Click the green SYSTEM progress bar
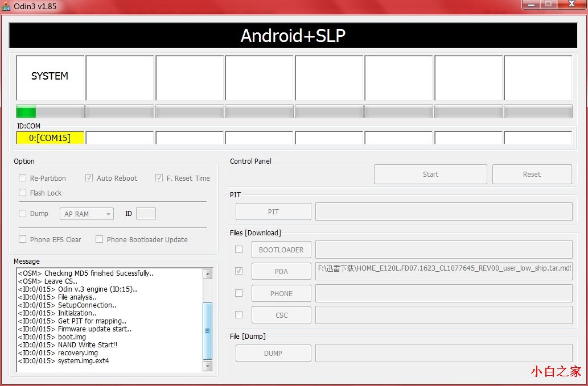Viewport: 588px width, 386px height. pyautogui.click(x=50, y=111)
